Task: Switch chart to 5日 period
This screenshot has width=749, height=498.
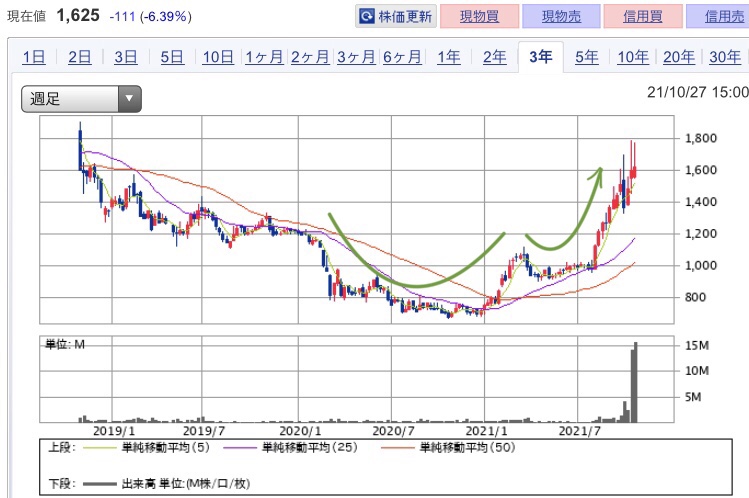Action: pos(171,57)
